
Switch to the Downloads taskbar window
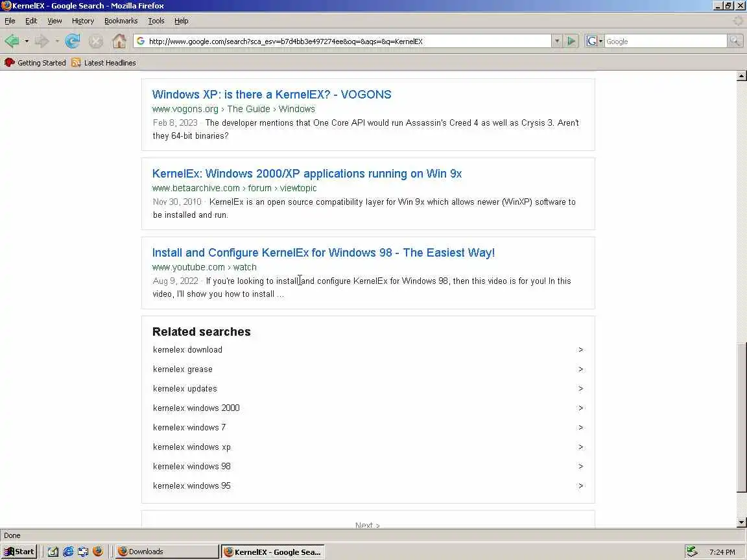point(167,552)
